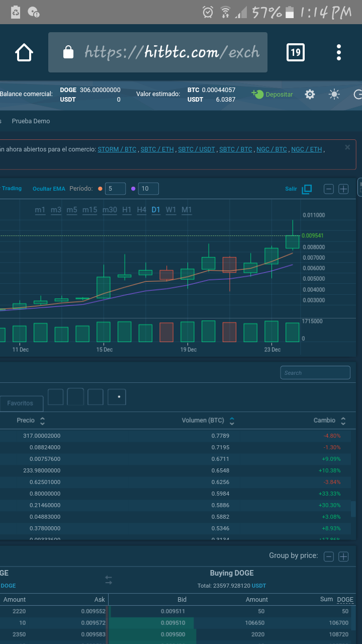Open the SBTC / ETH market link
Viewport: 362px width, 644px height.
pyautogui.click(x=157, y=149)
